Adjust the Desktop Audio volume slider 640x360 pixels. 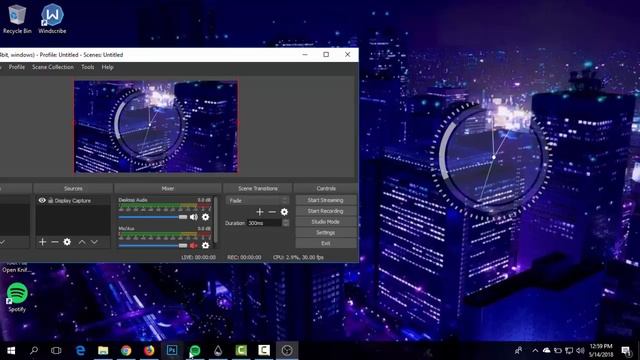pyautogui.click(x=153, y=217)
